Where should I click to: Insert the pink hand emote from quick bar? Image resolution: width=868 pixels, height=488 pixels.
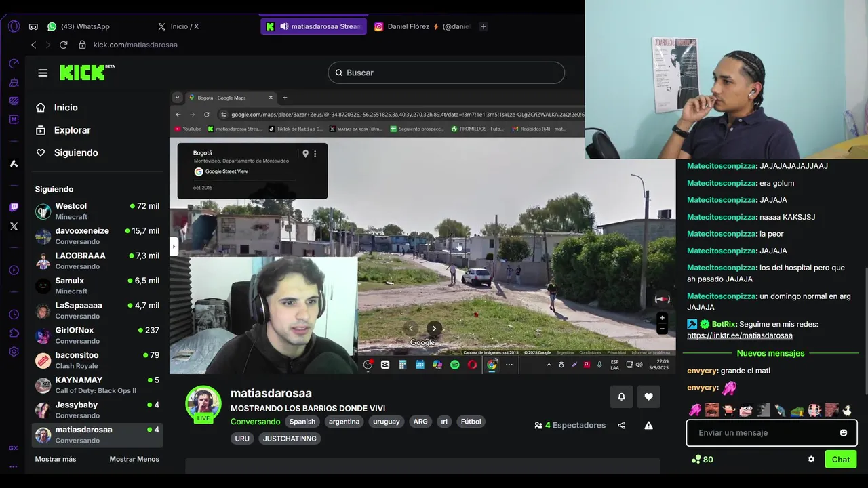click(x=695, y=409)
